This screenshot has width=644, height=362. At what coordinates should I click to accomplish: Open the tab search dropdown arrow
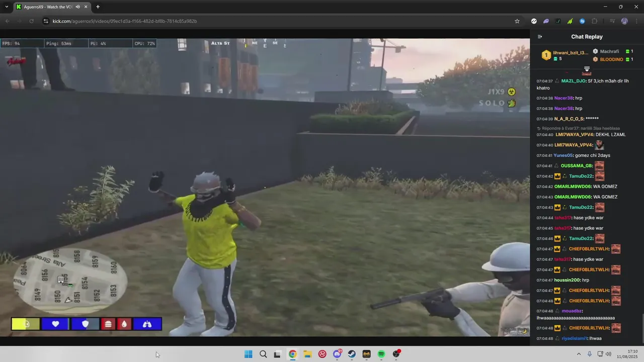click(7, 7)
